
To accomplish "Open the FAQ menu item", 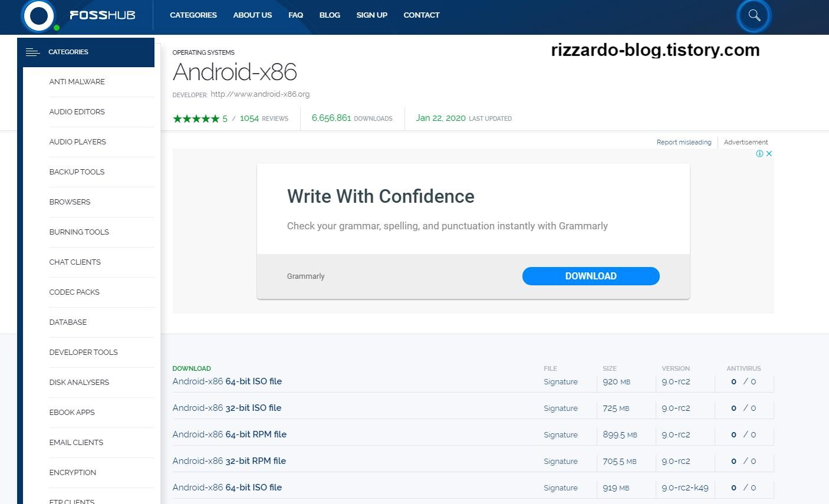I will point(295,15).
